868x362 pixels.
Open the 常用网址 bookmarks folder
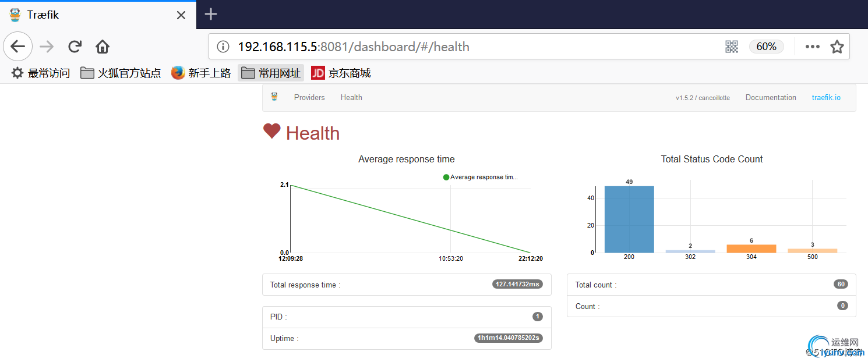click(271, 73)
